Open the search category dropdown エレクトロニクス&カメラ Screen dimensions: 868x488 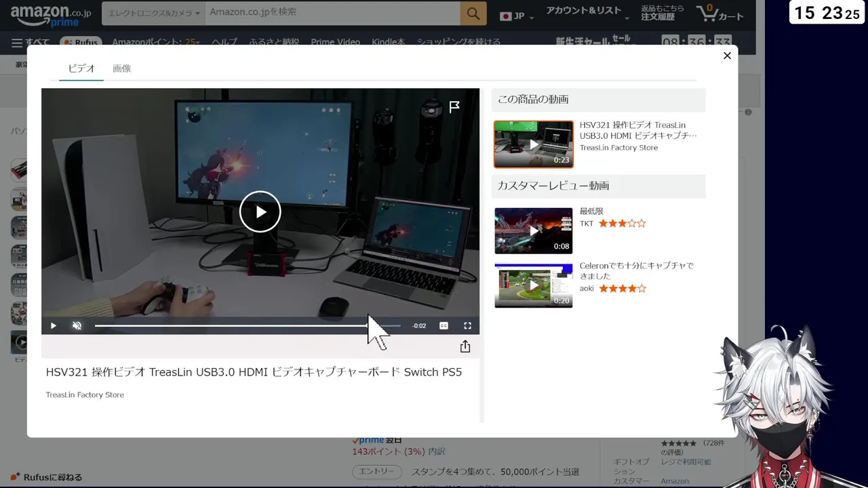point(154,13)
